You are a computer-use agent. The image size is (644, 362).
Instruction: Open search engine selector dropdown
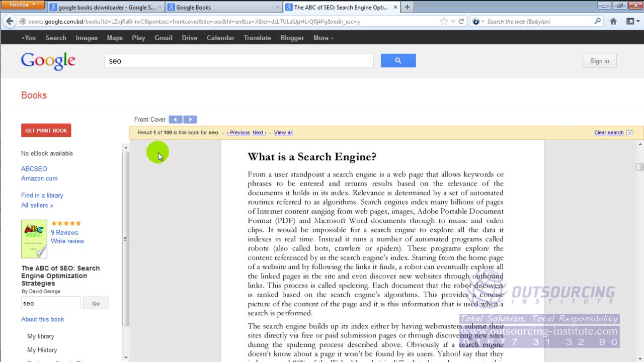click(478, 22)
